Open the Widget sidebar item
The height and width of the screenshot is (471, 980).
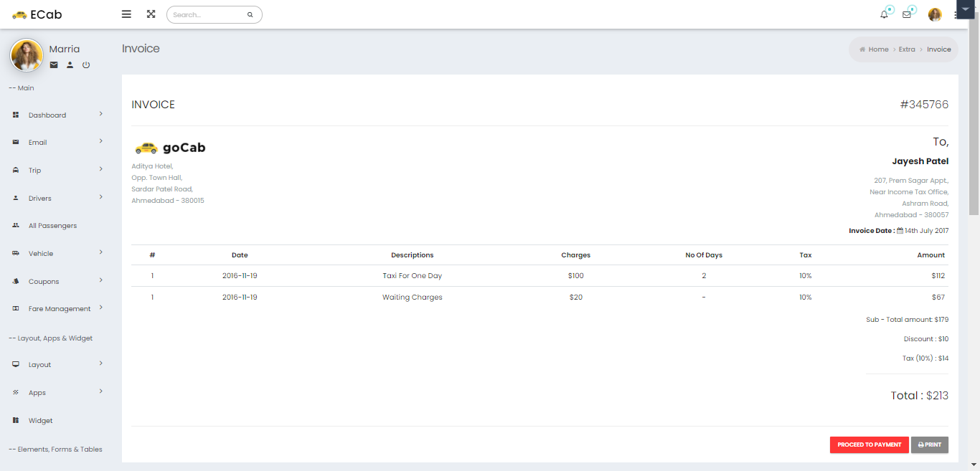coord(40,421)
